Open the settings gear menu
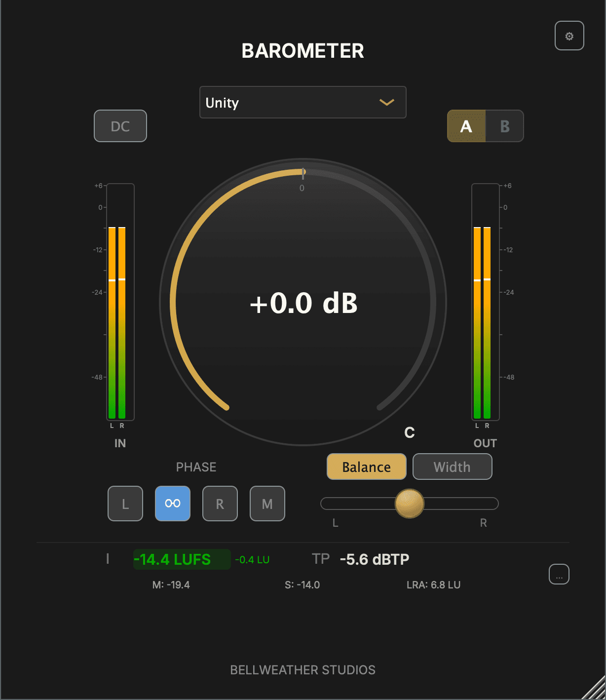606x700 pixels. coord(569,35)
